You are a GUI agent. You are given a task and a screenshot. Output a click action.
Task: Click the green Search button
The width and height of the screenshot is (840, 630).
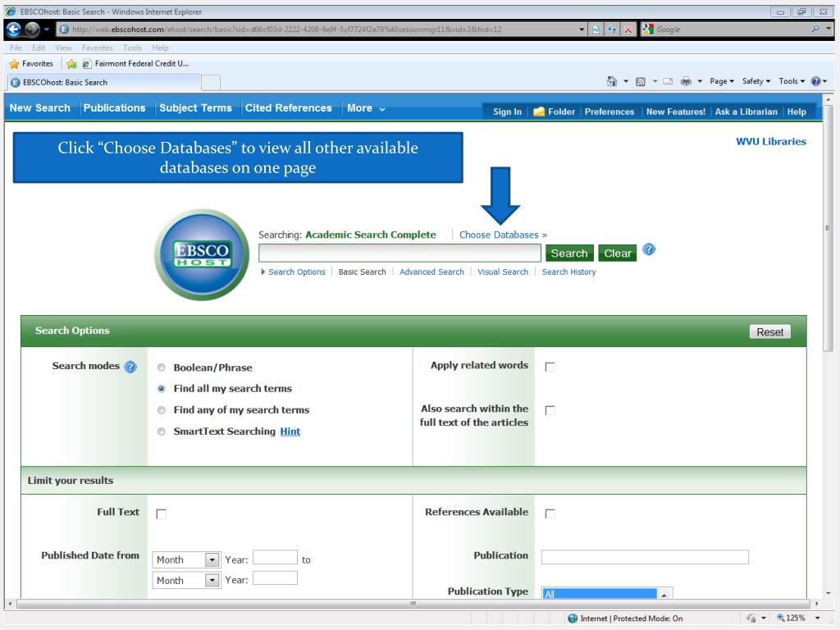569,253
